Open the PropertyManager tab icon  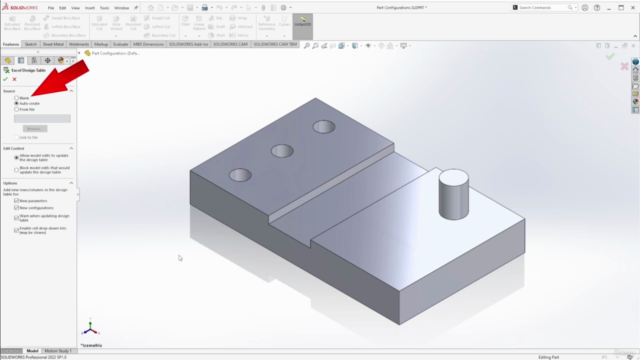(21, 60)
